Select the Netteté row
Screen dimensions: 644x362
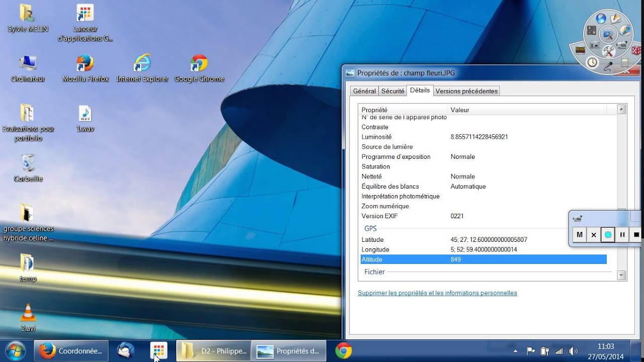(x=484, y=176)
